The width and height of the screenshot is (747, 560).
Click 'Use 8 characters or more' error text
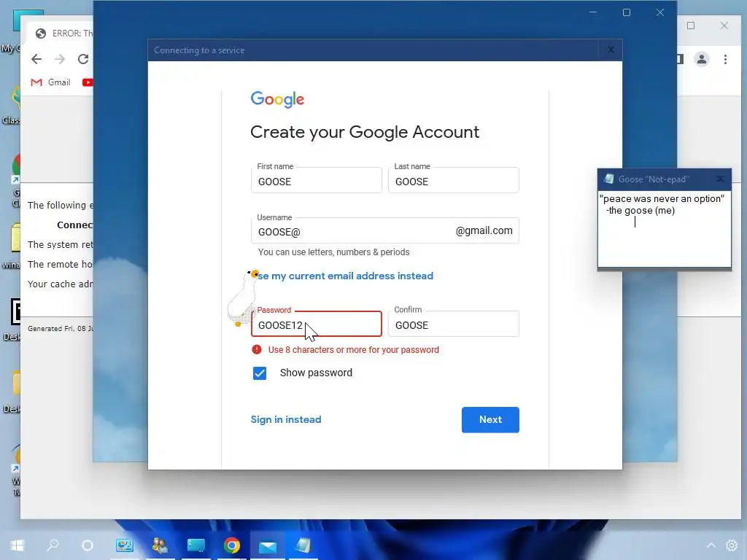click(354, 349)
